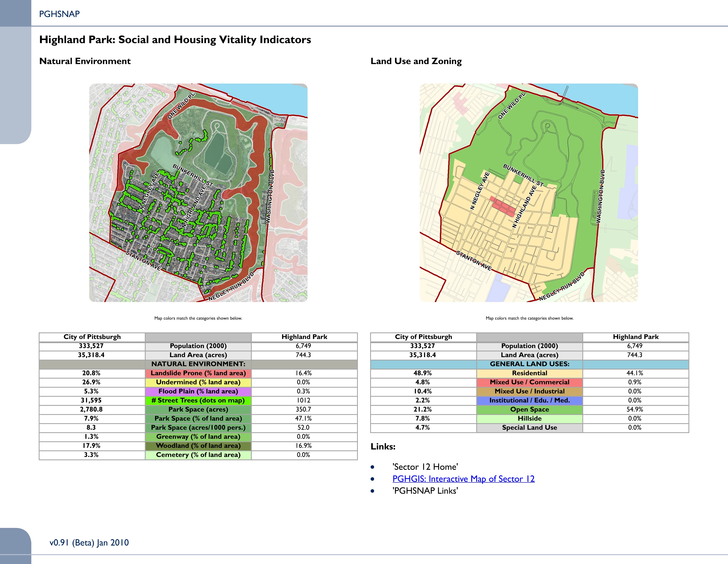Select the Woodland dark green legend cell
Image resolution: width=728 pixels, height=564 pixels.
198,445
